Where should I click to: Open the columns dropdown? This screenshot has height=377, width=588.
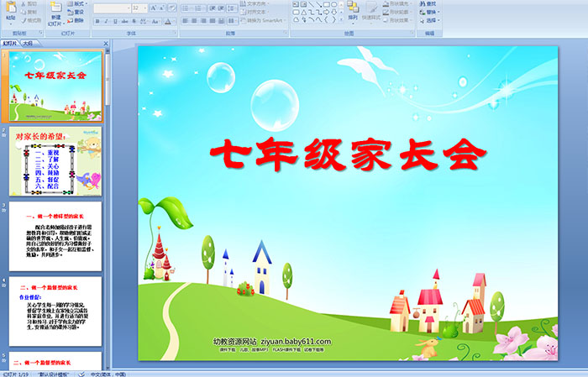click(233, 21)
